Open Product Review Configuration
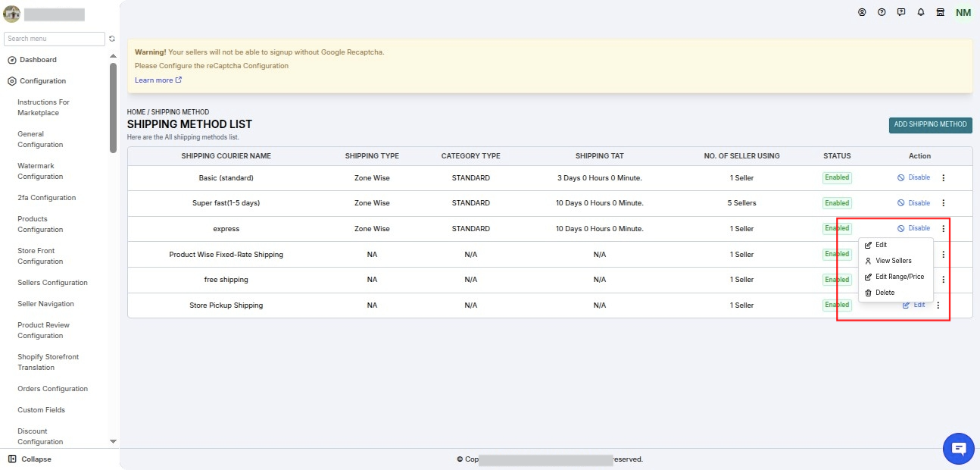This screenshot has width=980, height=470. click(x=43, y=331)
